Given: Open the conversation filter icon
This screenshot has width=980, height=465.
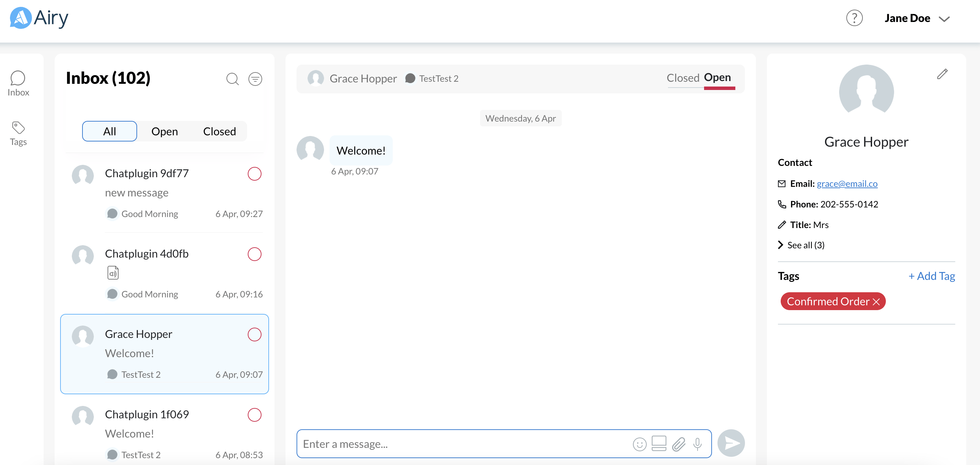Looking at the screenshot, I should (x=255, y=79).
